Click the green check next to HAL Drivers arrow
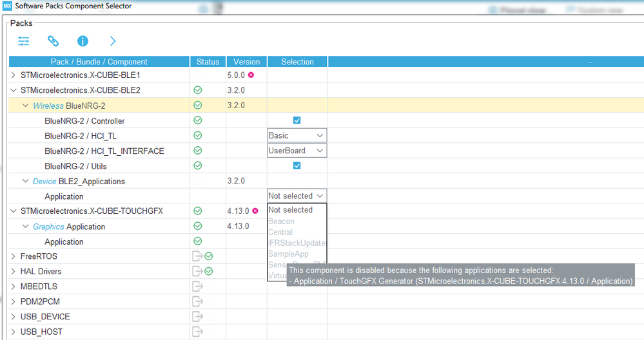 pyautogui.click(x=209, y=271)
